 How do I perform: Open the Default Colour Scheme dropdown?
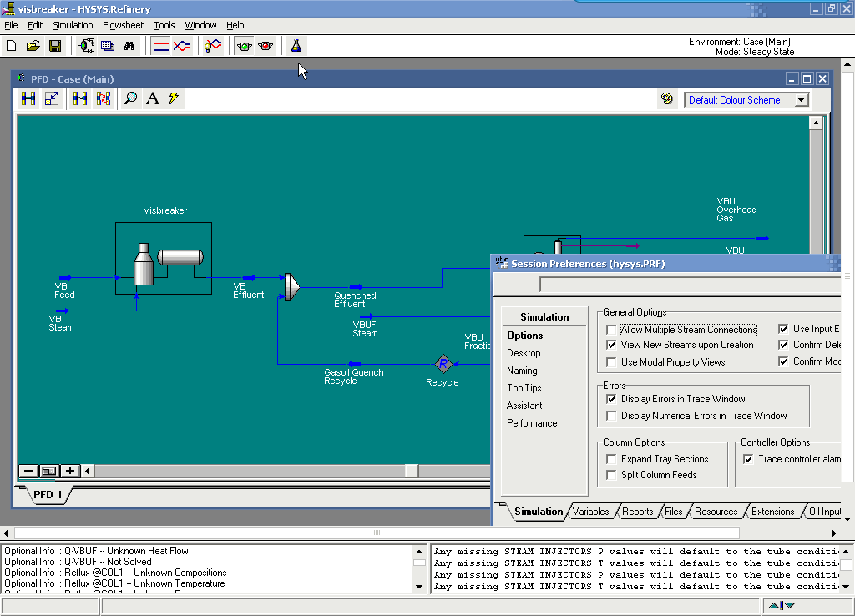pyautogui.click(x=801, y=100)
